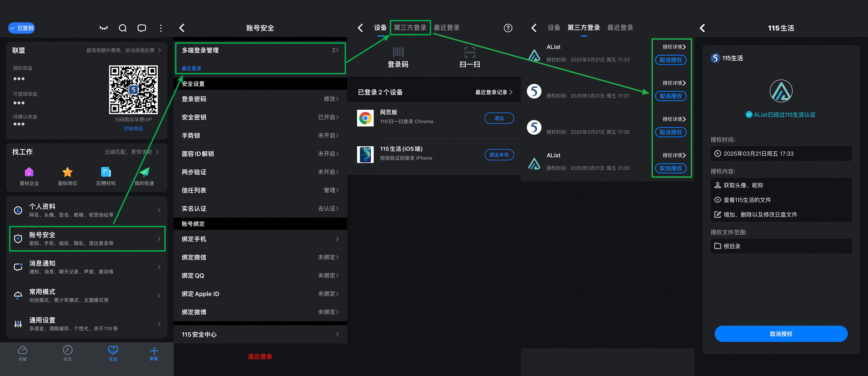Expand 授权详情 for first AList entry

point(674,47)
